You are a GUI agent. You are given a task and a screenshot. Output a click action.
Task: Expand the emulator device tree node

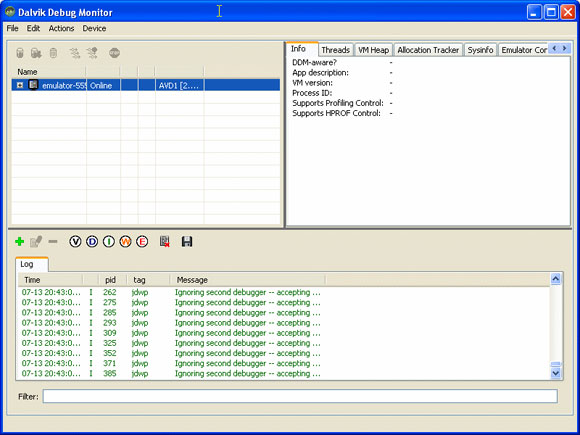20,85
